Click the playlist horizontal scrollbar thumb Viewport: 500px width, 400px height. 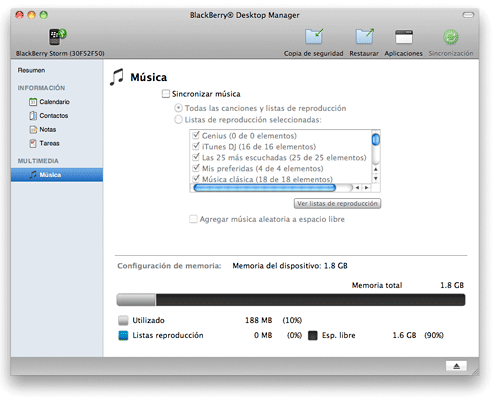tap(265, 188)
